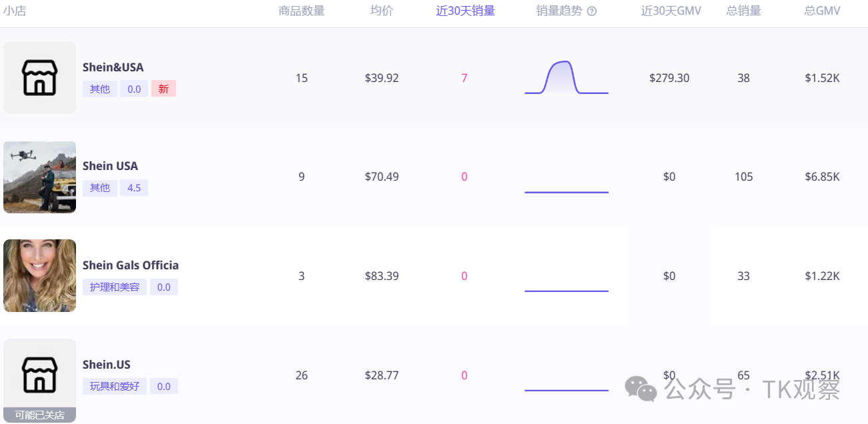The image size is (868, 424).
Task: Click the Shein Gals Officia shop name
Action: tap(131, 265)
